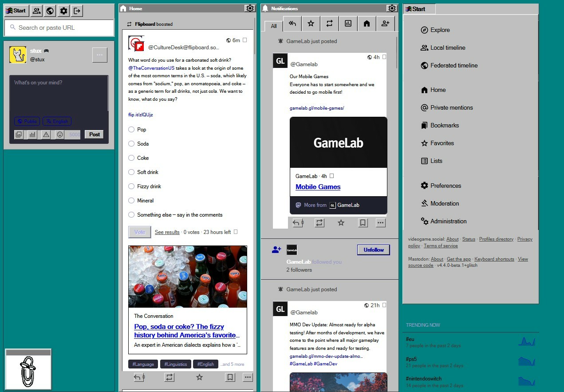Filter notifications by boosts tab
This screenshot has width=564, height=392.
coord(330,24)
